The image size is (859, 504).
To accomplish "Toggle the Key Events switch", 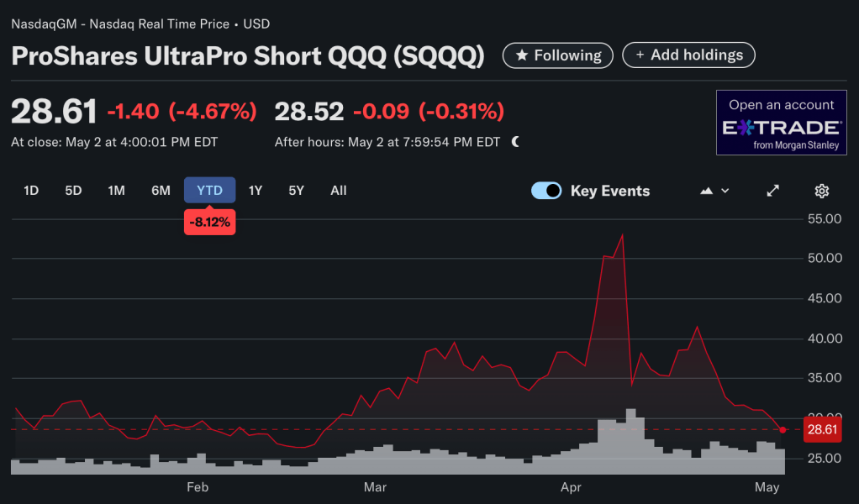I will coord(546,191).
